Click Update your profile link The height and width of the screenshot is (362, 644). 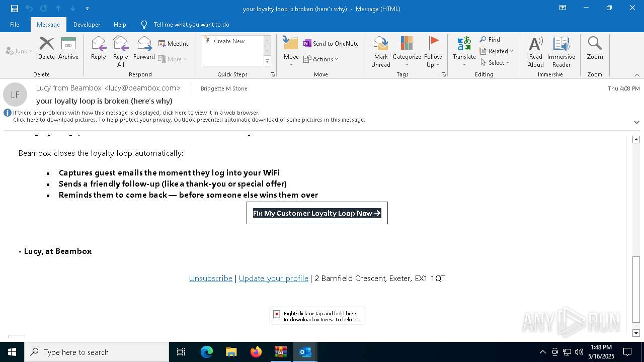coord(274,278)
